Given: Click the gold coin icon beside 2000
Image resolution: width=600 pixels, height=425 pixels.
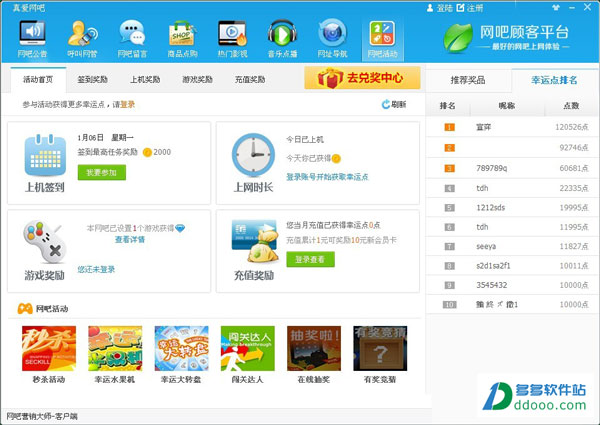Looking at the screenshot, I should (x=147, y=152).
